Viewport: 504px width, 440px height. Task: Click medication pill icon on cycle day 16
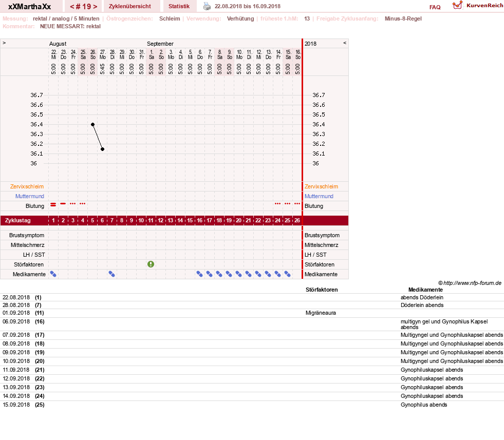[x=200, y=274]
